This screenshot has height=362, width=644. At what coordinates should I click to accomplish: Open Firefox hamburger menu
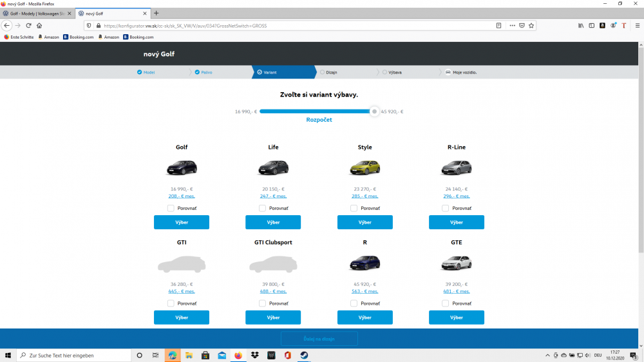(638, 26)
